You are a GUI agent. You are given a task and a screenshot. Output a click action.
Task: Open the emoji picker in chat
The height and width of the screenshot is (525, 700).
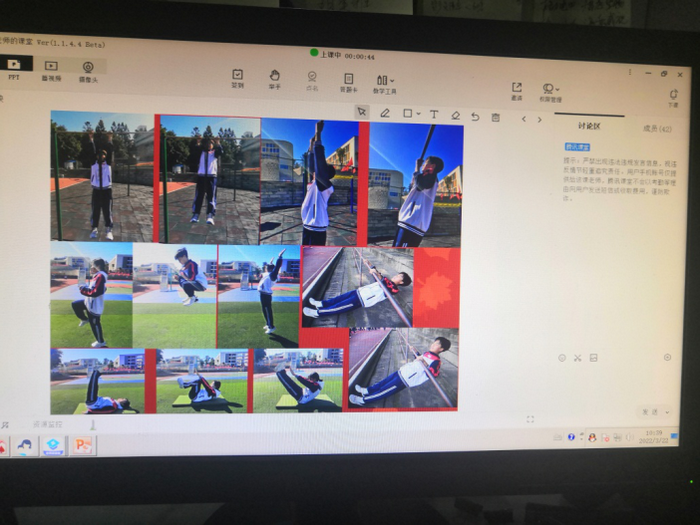[562, 357]
